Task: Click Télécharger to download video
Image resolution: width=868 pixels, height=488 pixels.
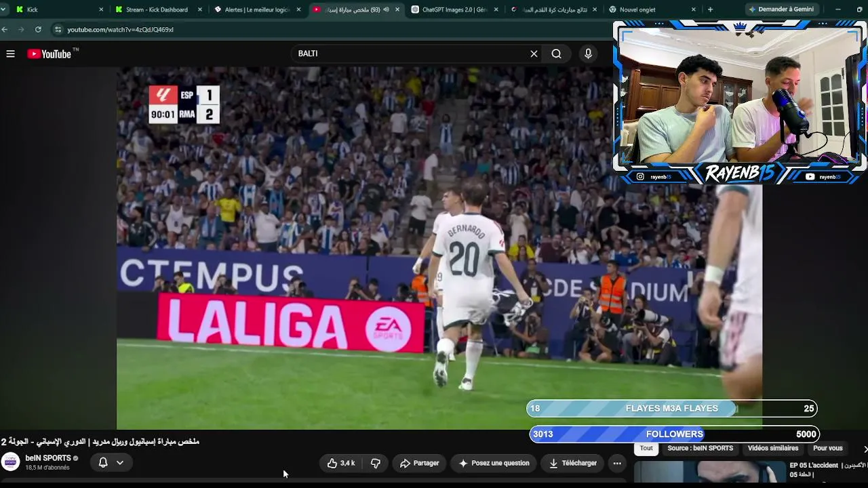Action: coord(573,463)
